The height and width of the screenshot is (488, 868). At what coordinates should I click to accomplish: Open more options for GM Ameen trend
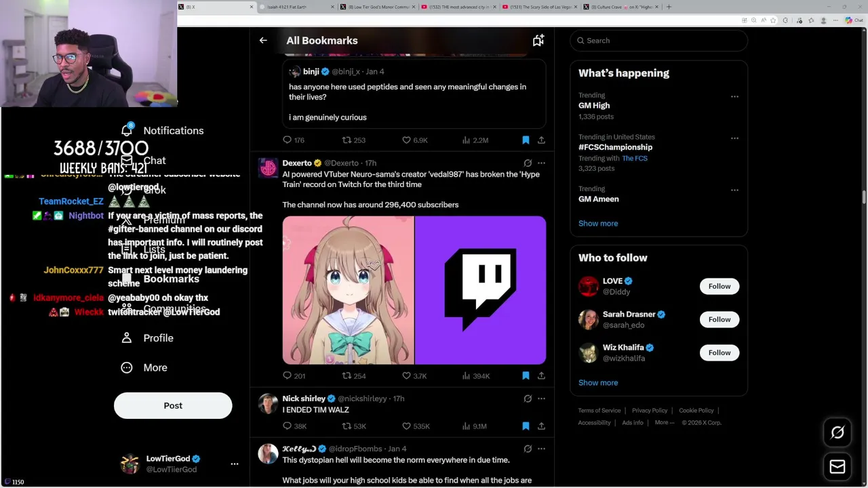[x=734, y=190]
